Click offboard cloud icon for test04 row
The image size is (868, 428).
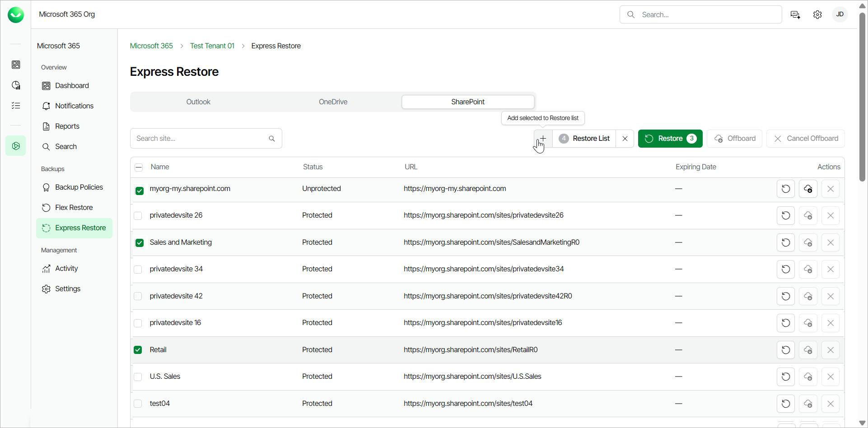(x=808, y=404)
